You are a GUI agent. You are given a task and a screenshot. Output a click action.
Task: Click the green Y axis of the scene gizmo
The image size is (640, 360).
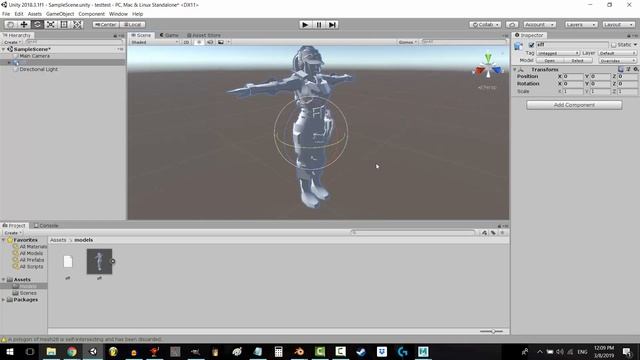coord(488,58)
